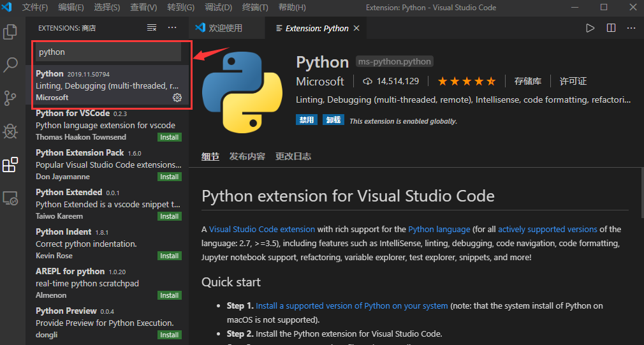
Task: Install Python for VSCode extension
Action: point(170,137)
